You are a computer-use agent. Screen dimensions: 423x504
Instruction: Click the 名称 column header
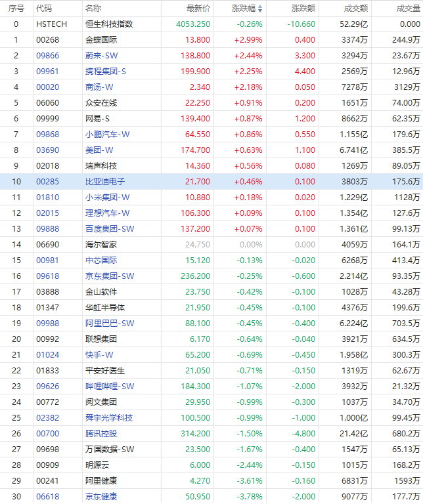pos(93,9)
